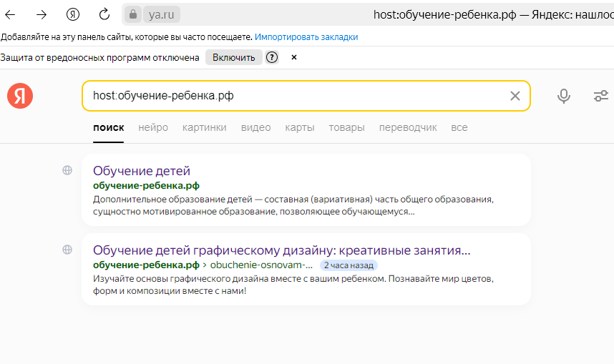Open search settings sliders icon
This screenshot has height=364, width=614.
pos(600,96)
